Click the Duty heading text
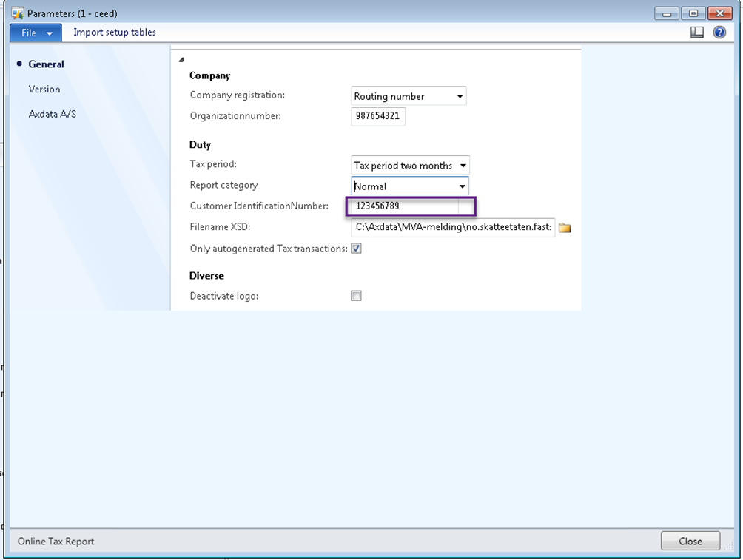The image size is (743, 560). 200,145
